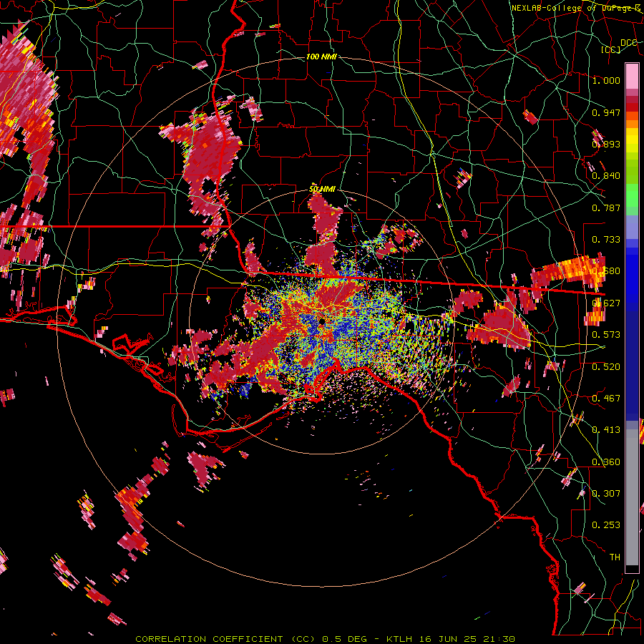The image size is (644, 644).
Task: Click the NEXLAB-College of DuPage credit text
Action: click(x=576, y=8)
